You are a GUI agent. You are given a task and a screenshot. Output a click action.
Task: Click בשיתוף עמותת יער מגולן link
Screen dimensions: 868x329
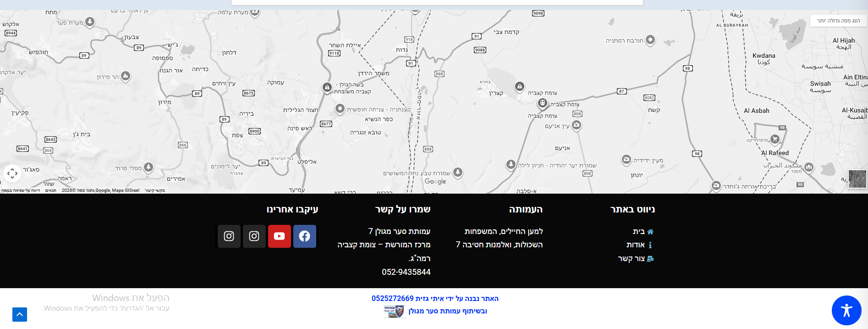click(448, 311)
